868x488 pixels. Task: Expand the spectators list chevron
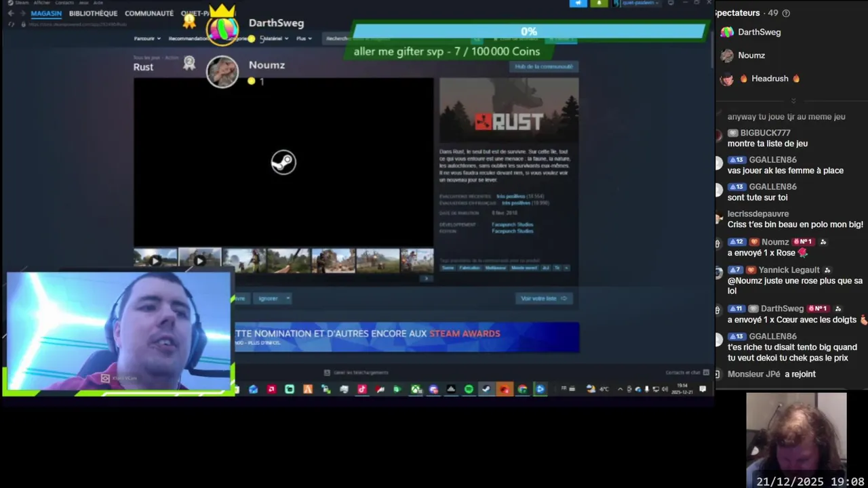[x=793, y=100]
